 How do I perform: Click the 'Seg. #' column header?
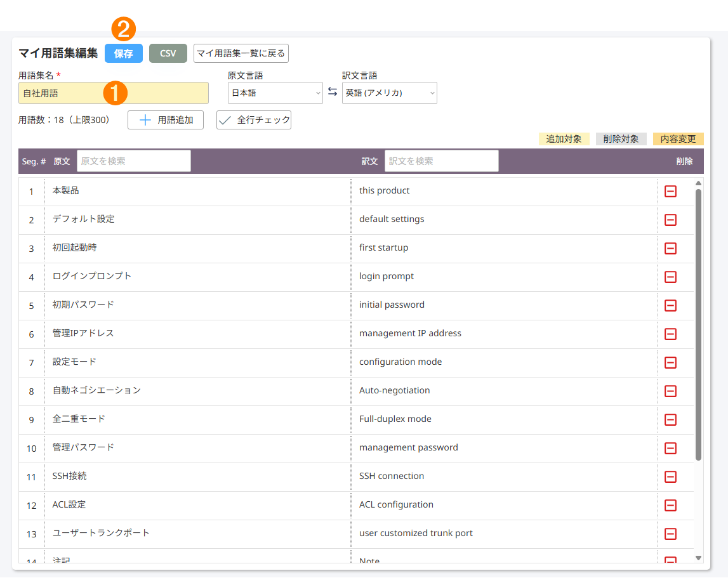pos(34,161)
